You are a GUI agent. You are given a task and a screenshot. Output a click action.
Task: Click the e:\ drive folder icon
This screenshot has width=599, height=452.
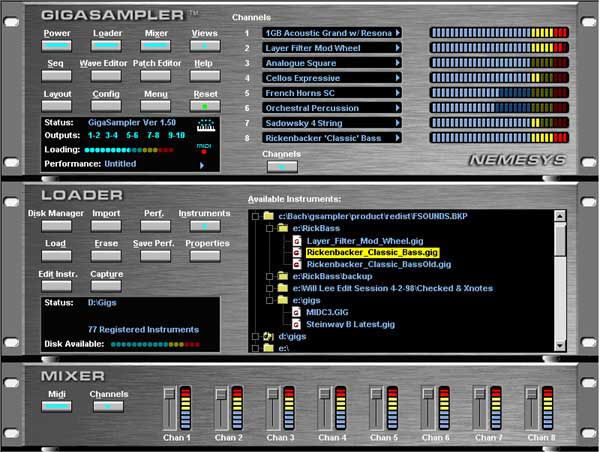point(269,348)
